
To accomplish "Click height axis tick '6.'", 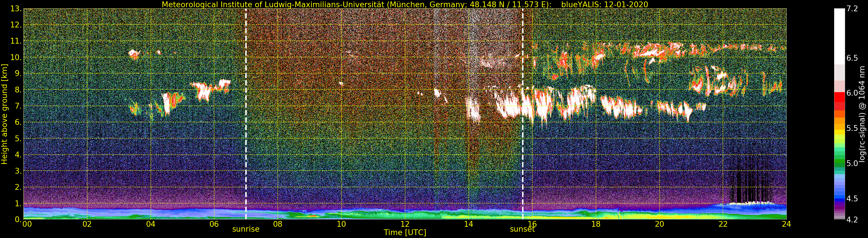I will click(x=18, y=122).
